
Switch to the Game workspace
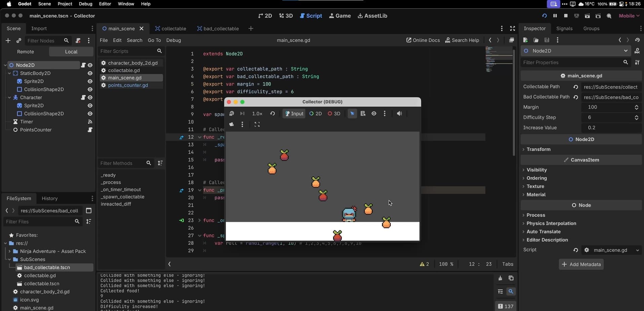[x=340, y=16]
